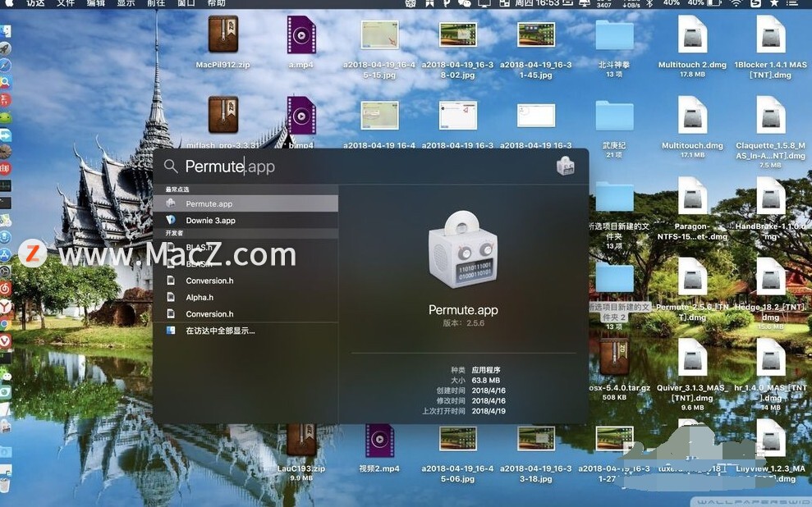Select the first Conversion.h result

tap(245, 281)
